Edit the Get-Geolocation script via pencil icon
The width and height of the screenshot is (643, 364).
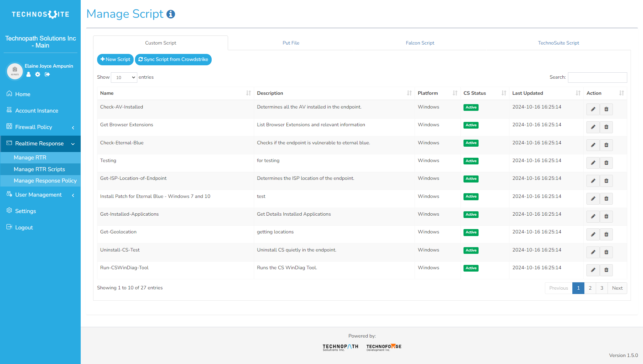[593, 234]
